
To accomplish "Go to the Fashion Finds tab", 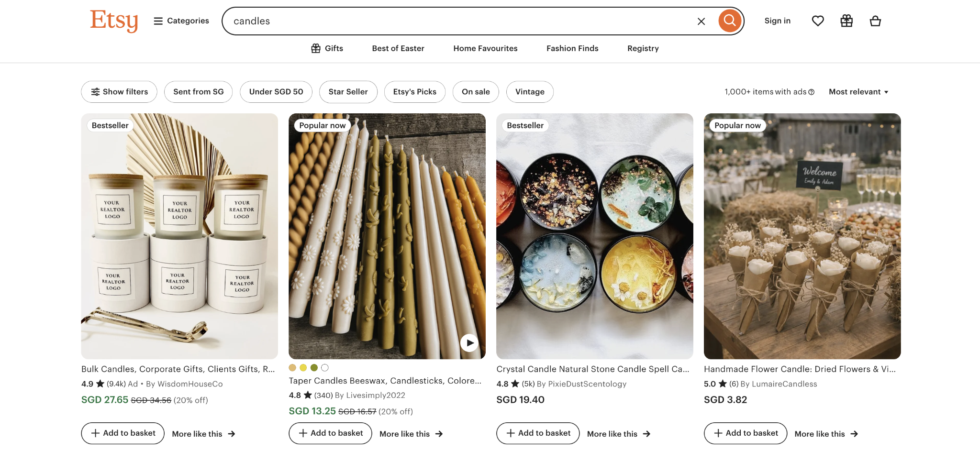I will [572, 48].
